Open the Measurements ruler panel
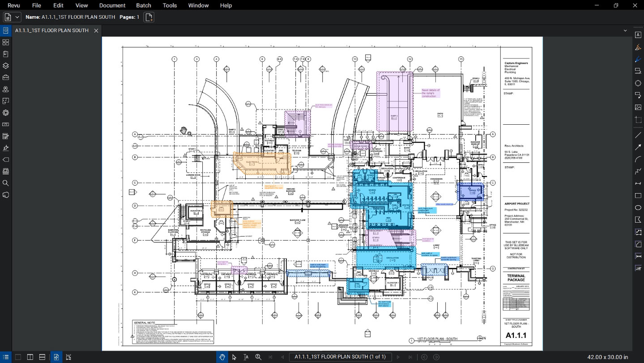This screenshot has width=644, height=363. [6, 124]
